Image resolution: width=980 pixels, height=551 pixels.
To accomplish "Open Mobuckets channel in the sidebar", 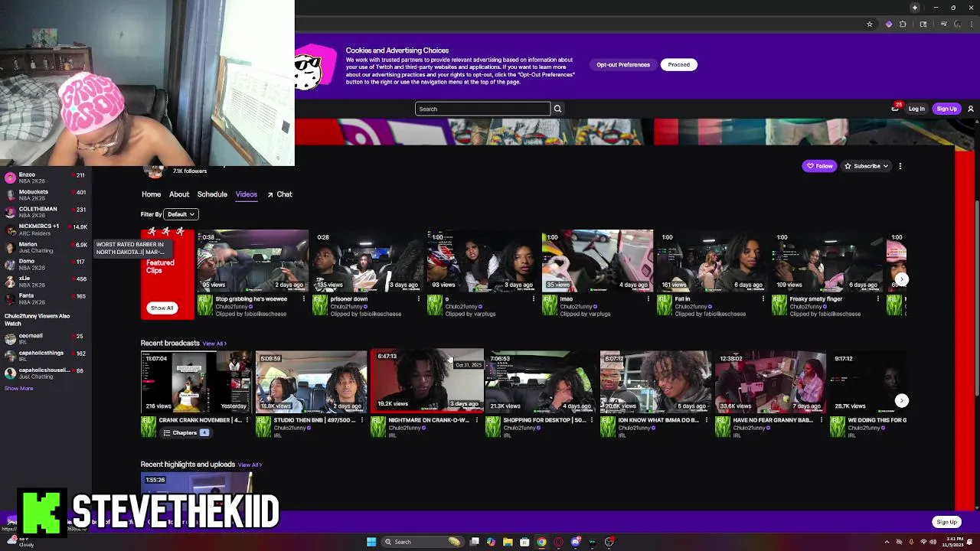I will [x=45, y=195].
